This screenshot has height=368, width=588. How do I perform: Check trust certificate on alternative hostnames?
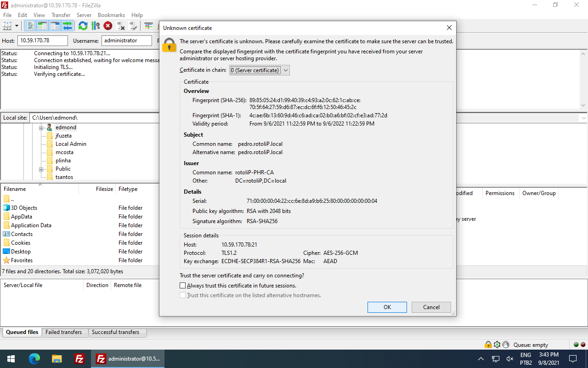tap(182, 295)
